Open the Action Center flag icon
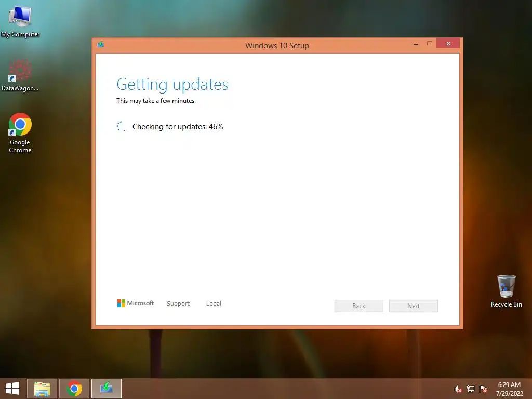 (483, 389)
